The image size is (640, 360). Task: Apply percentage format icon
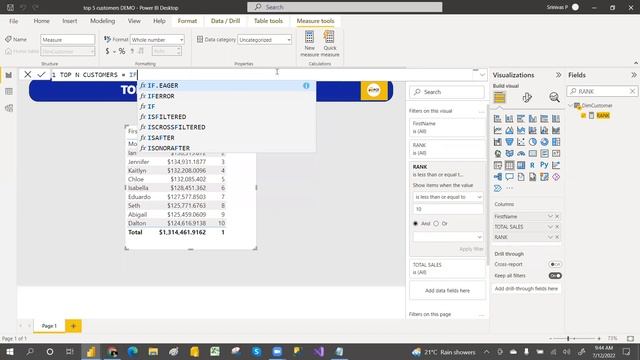[x=122, y=51]
